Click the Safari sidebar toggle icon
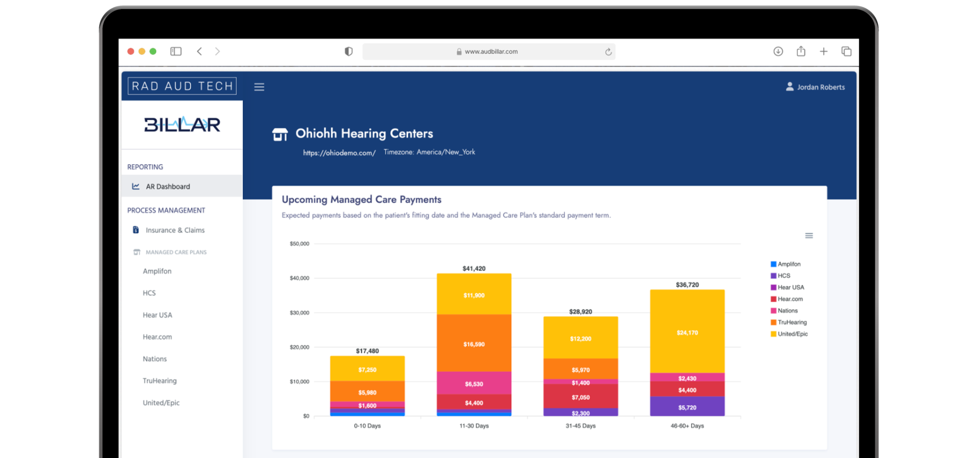 click(176, 52)
